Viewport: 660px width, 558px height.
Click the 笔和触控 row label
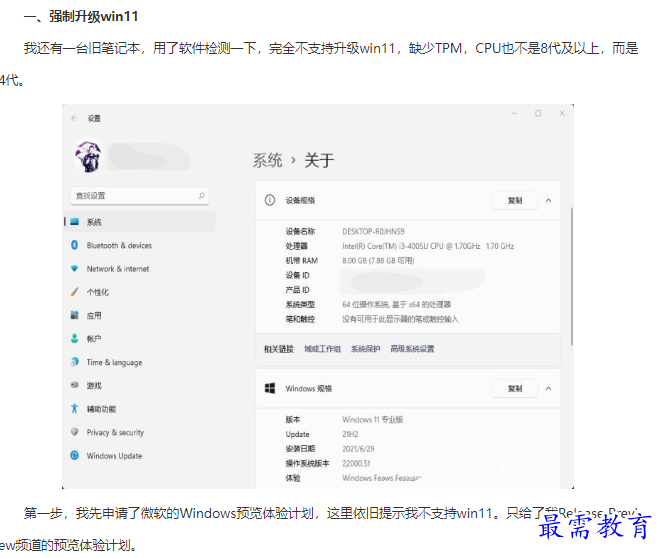(300, 319)
